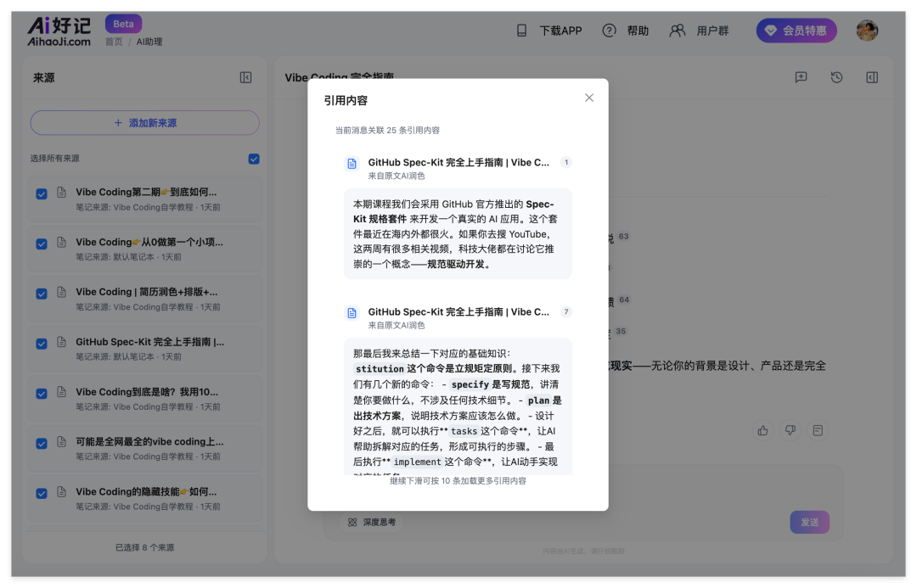Click document icon of Vibe Coding第二期
Screen dimensions: 917x588
pyautogui.click(x=61, y=193)
